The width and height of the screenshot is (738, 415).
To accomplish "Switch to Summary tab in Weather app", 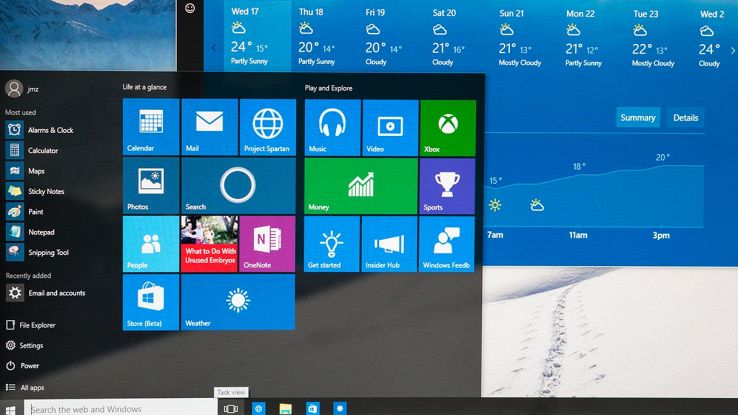I will 638,118.
